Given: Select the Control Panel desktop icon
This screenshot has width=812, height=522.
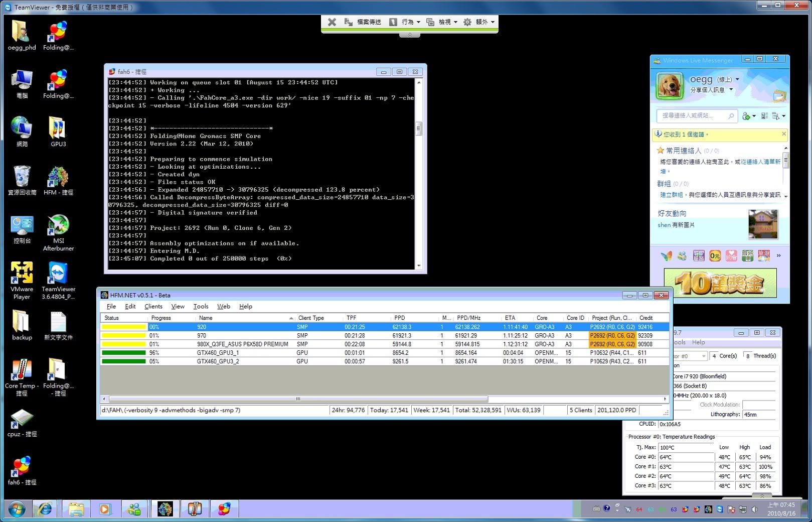Looking at the screenshot, I should coord(22,229).
